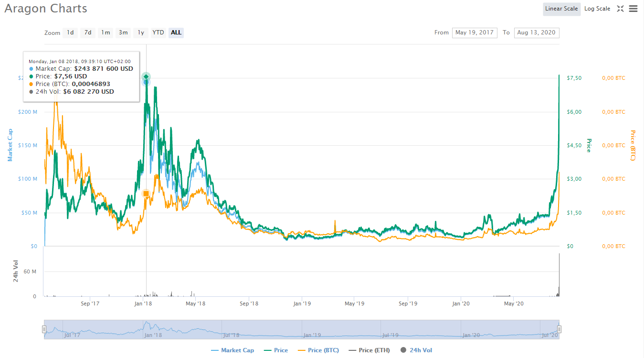Edit the To date field
Image resolution: width=644 pixels, height=358 pixels.
(x=537, y=33)
